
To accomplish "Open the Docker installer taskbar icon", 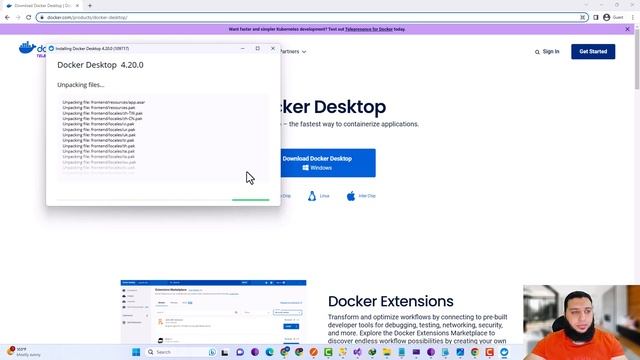I will click(504, 352).
